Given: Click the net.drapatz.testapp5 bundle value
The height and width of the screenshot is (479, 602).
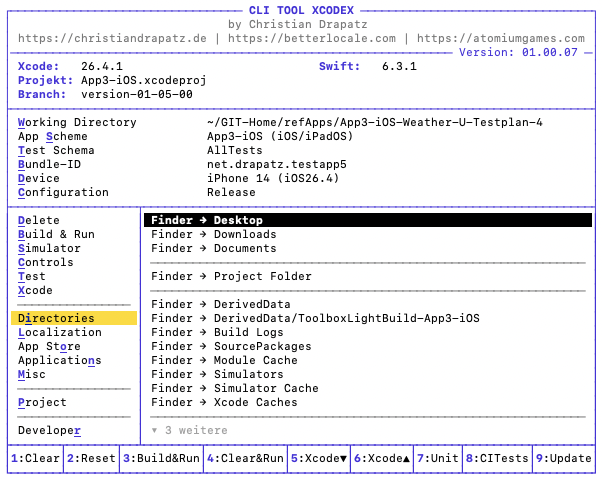Looking at the screenshot, I should tap(277, 164).
